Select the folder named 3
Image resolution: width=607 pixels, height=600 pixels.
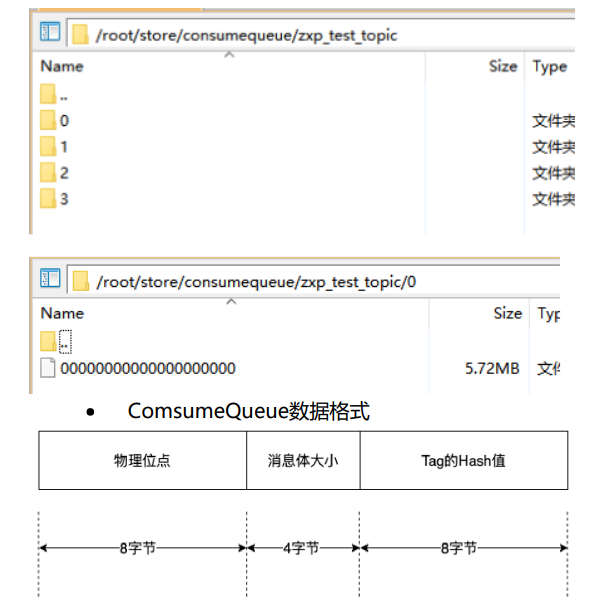point(64,199)
